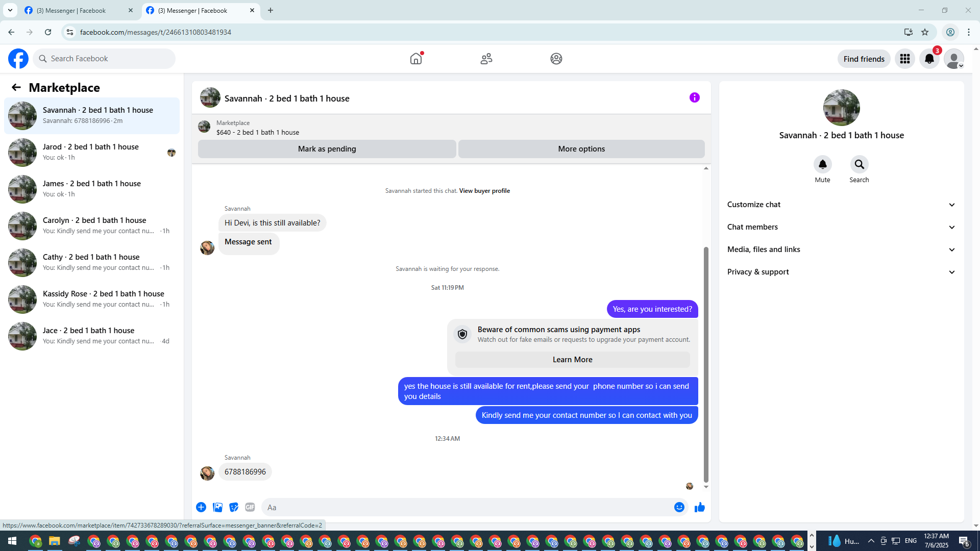The width and height of the screenshot is (980, 551).
Task: Click the message input field
Action: point(464,507)
